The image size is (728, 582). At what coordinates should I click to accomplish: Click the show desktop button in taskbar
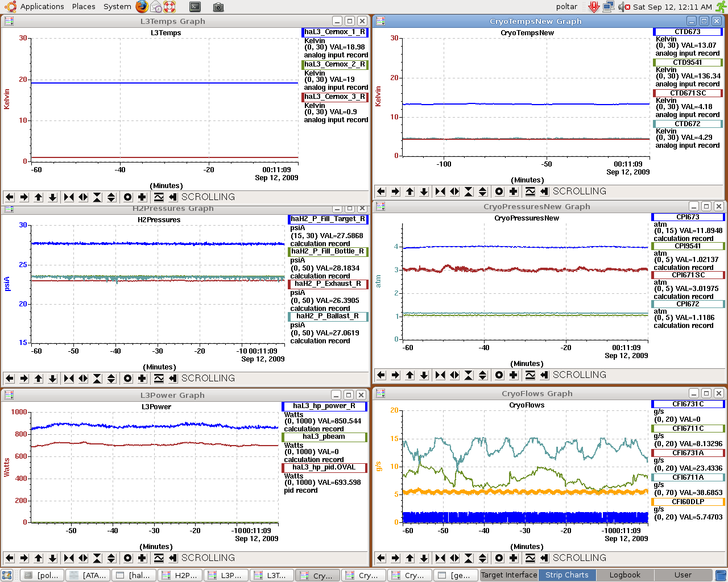pos(7,575)
